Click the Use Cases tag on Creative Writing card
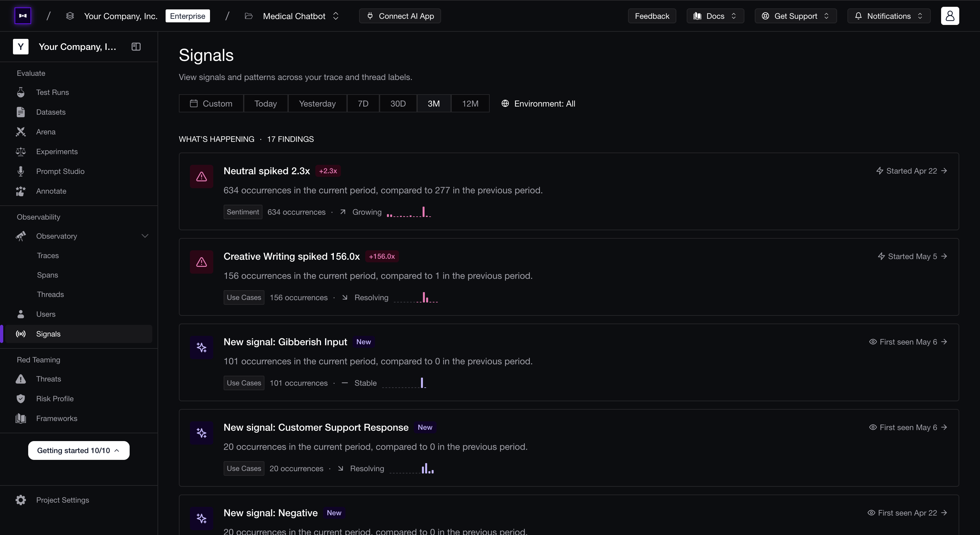The image size is (980, 535). click(244, 297)
